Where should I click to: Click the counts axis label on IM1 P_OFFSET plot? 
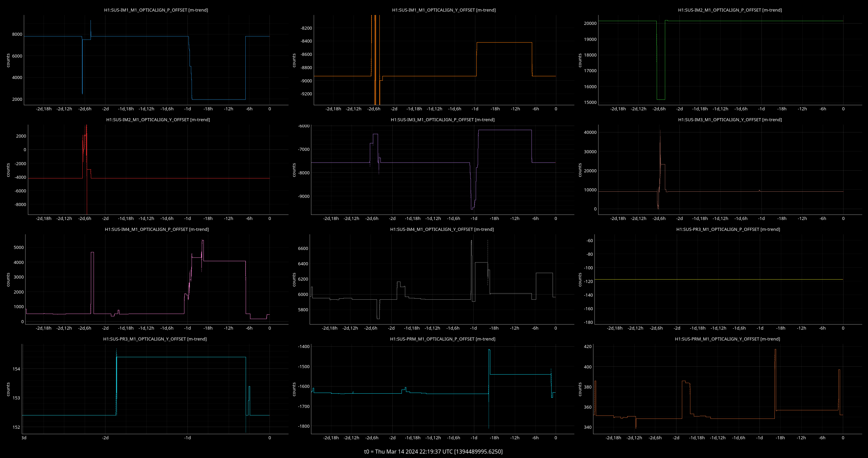tap(8, 60)
